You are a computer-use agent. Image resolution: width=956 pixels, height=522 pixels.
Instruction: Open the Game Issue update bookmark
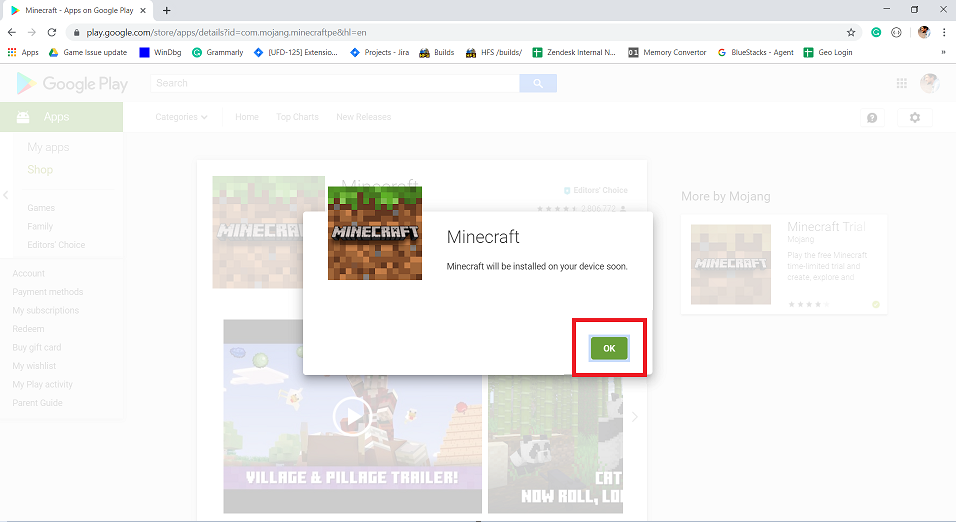[88, 52]
